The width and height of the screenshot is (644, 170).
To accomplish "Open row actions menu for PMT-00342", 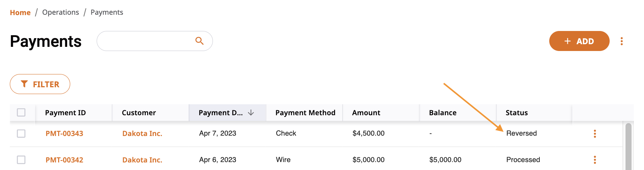I will click(595, 160).
